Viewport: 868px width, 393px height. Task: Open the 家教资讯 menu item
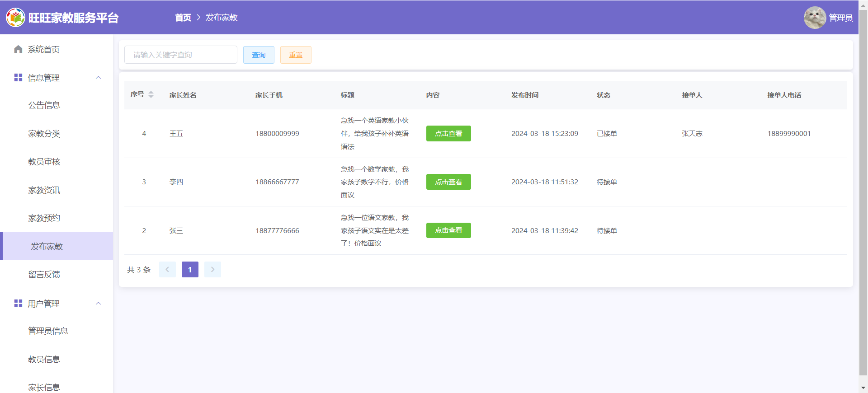tap(57, 190)
